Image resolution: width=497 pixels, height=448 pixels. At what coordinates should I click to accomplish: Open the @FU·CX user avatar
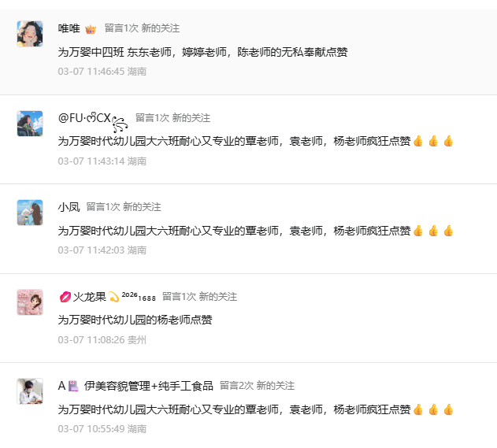click(x=30, y=124)
